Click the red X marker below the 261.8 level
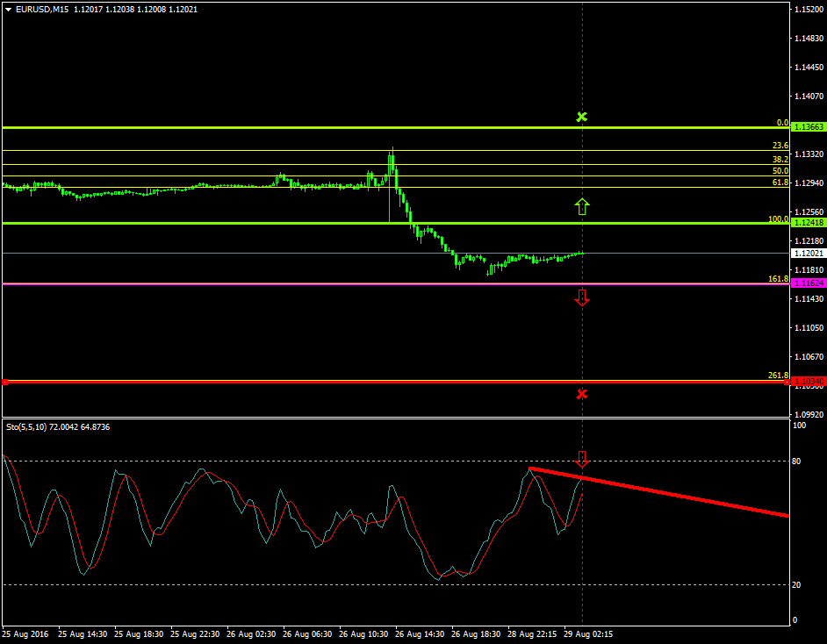The width and height of the screenshot is (827, 644). pos(581,393)
